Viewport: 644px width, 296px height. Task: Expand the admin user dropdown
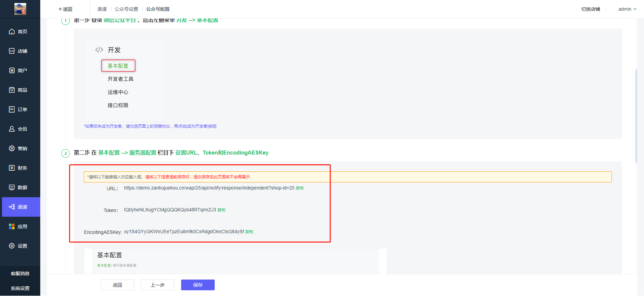[x=627, y=9]
